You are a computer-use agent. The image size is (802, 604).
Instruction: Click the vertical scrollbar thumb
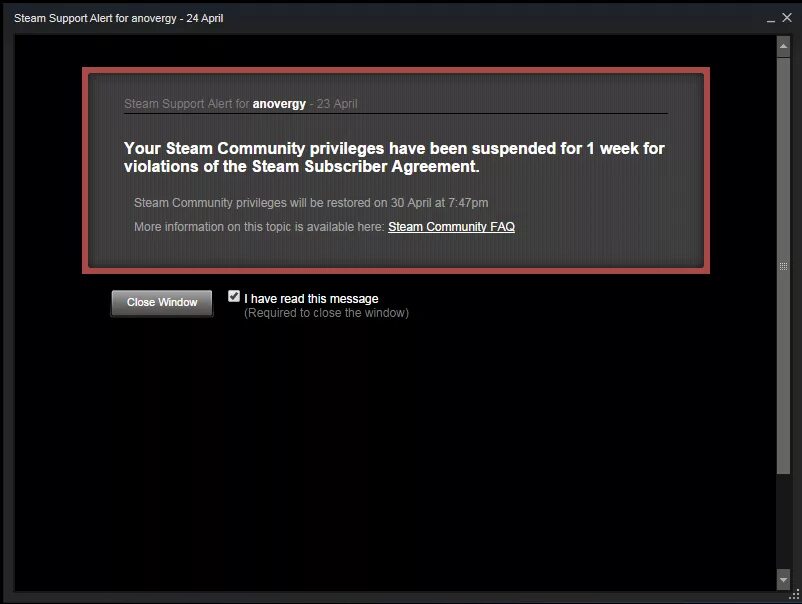[x=783, y=266]
